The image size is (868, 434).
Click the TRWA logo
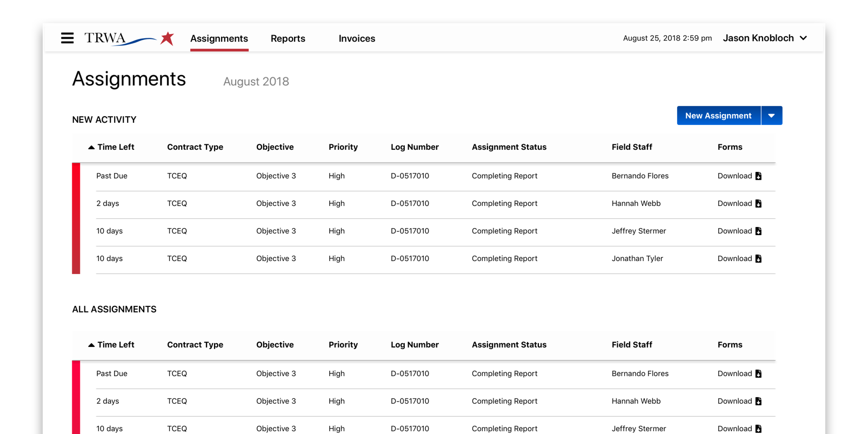129,38
